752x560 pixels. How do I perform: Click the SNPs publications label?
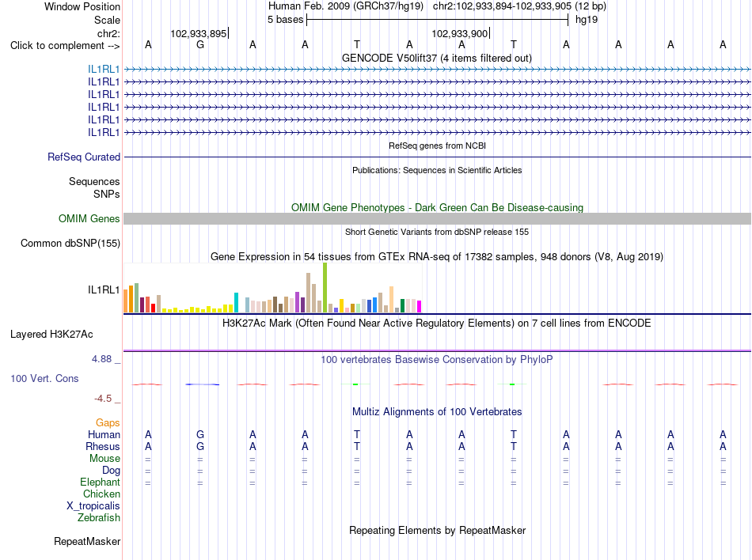[x=107, y=194]
